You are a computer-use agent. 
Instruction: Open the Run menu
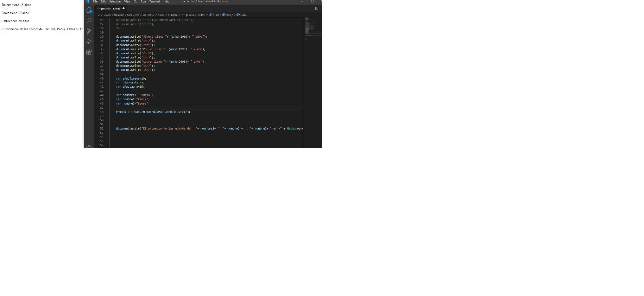click(x=143, y=1)
